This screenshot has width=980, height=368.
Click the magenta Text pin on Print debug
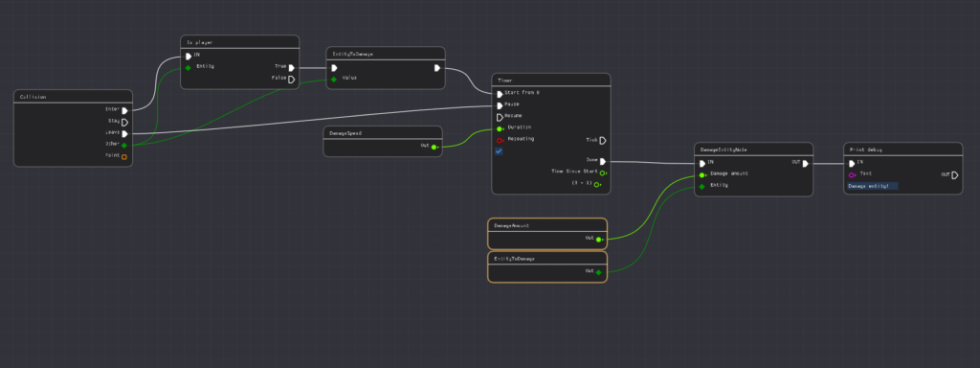coord(851,174)
